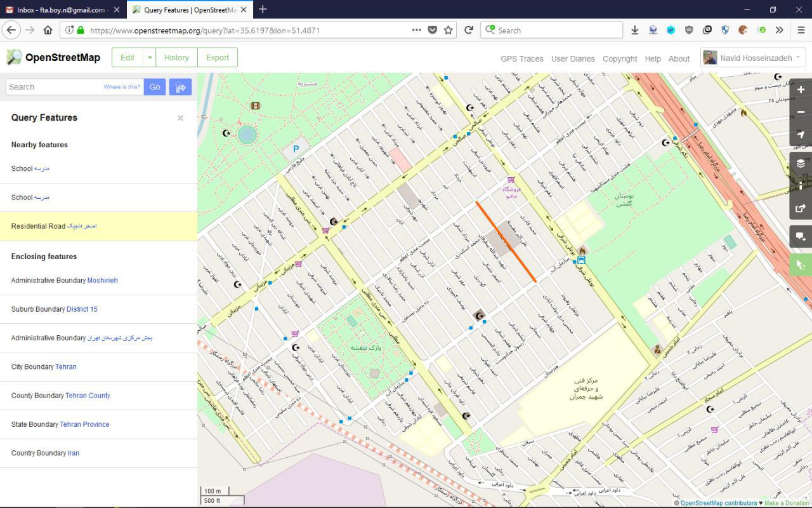Bookmark this page with star
Screen dimensions: 812x508
(x=449, y=30)
